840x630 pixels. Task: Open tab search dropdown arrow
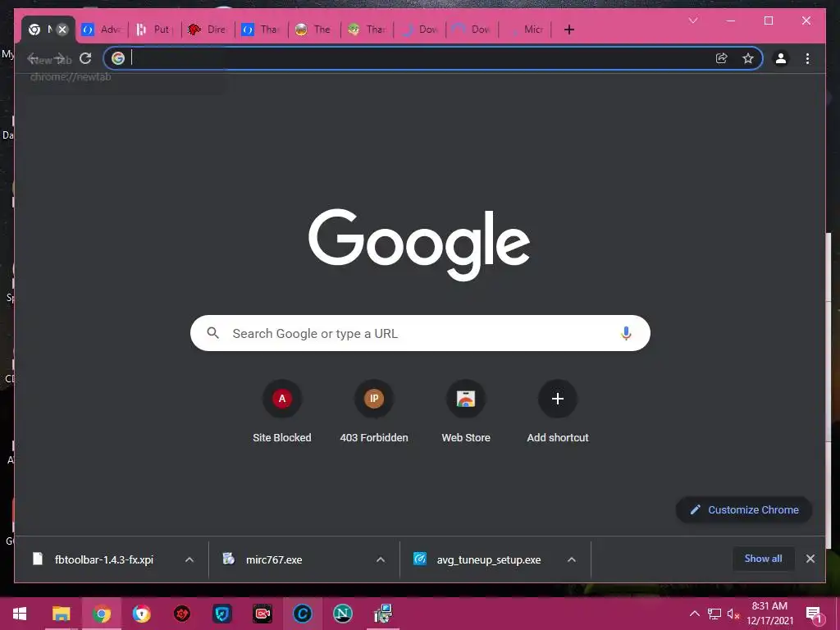pos(692,21)
